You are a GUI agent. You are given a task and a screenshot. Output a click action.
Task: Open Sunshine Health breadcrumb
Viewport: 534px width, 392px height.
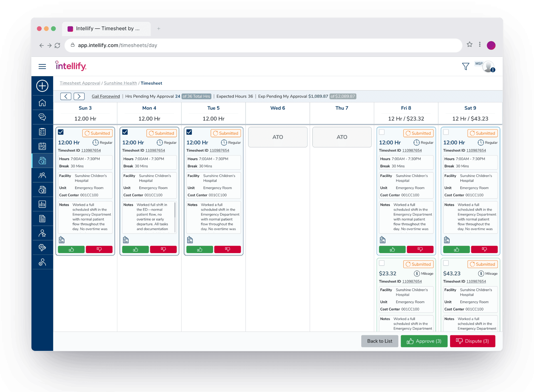tap(120, 83)
